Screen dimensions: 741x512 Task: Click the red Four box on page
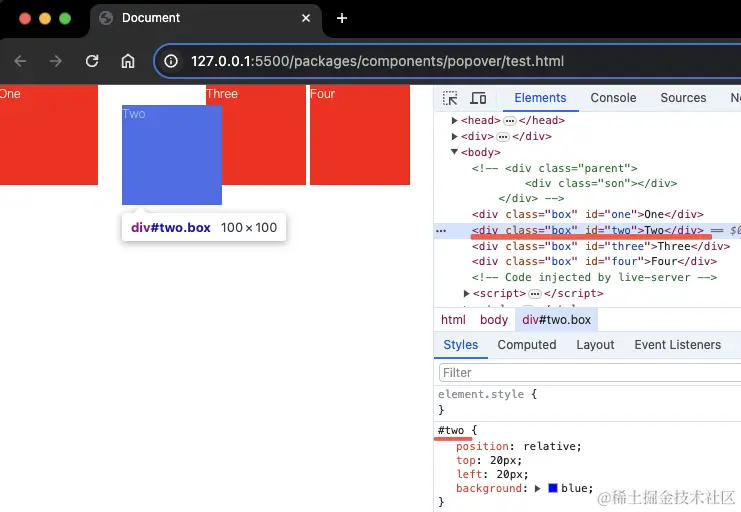[360, 135]
